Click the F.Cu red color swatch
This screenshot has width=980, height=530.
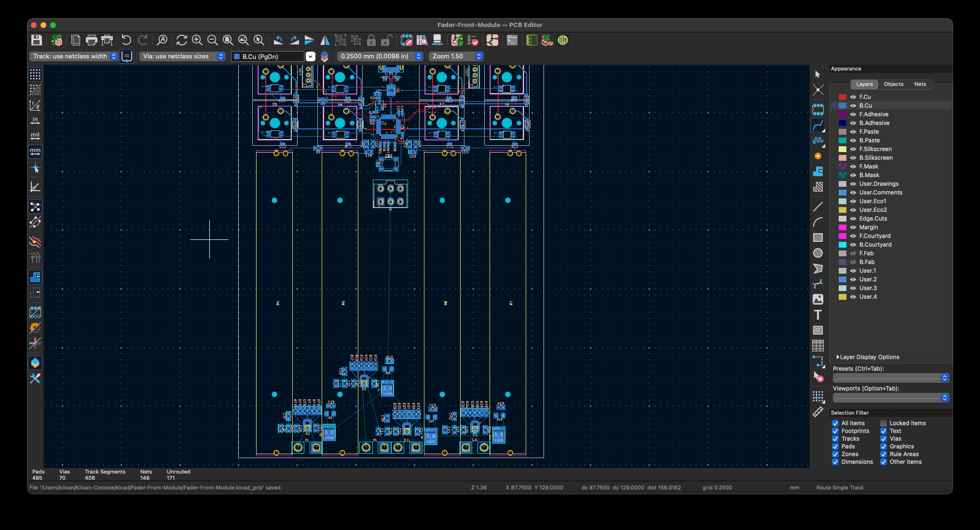(843, 97)
